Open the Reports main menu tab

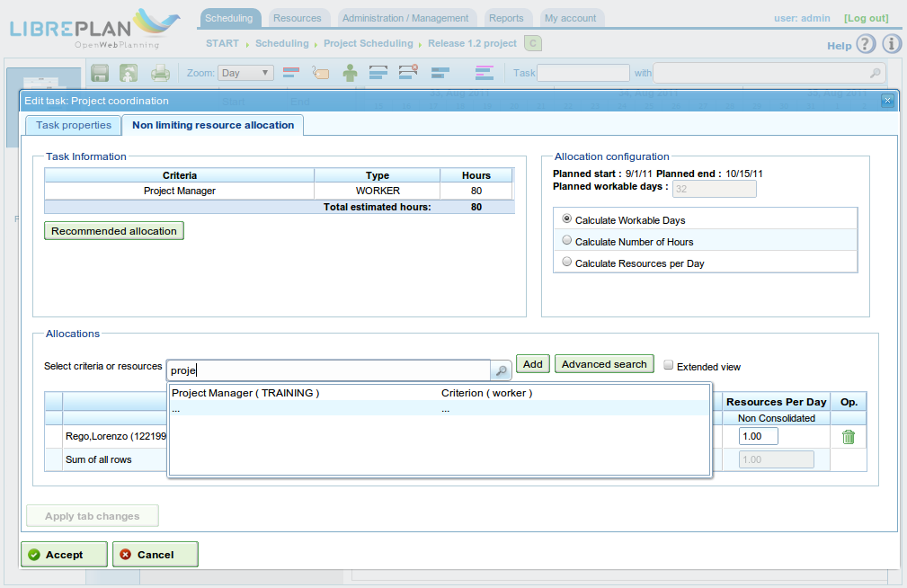pos(506,18)
